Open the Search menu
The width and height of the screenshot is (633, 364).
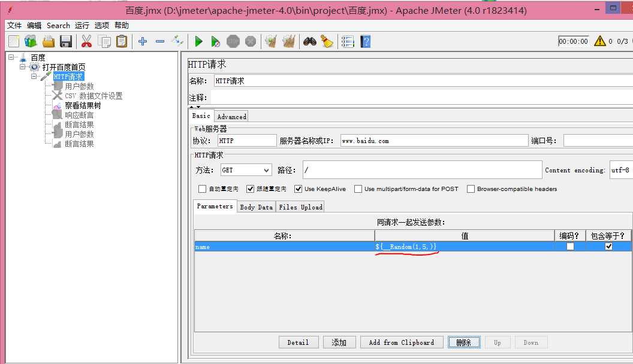pos(59,25)
